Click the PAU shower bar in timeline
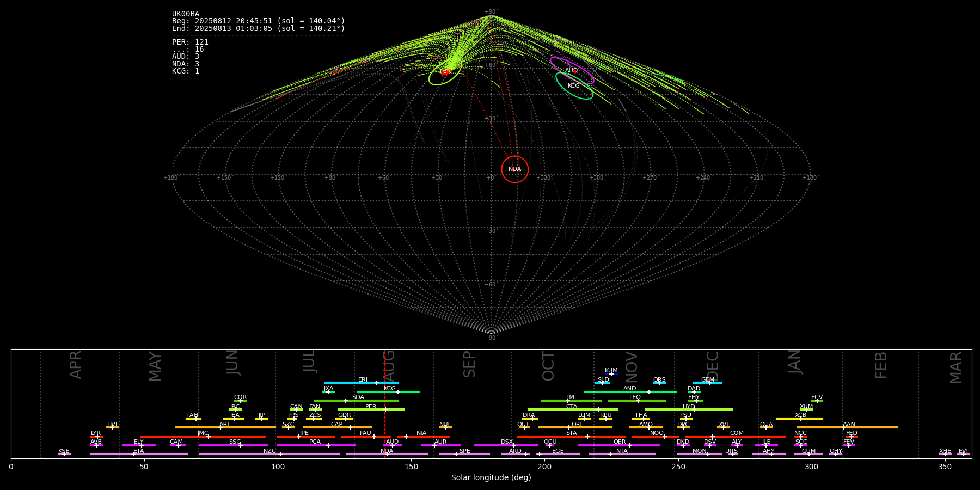The image size is (980, 490). [366, 436]
